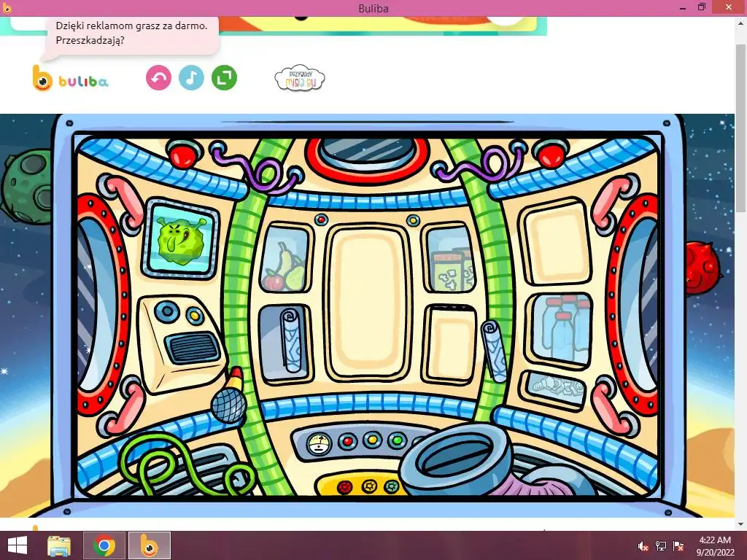Click the large empty center panel
The image size is (747, 560).
368,301
